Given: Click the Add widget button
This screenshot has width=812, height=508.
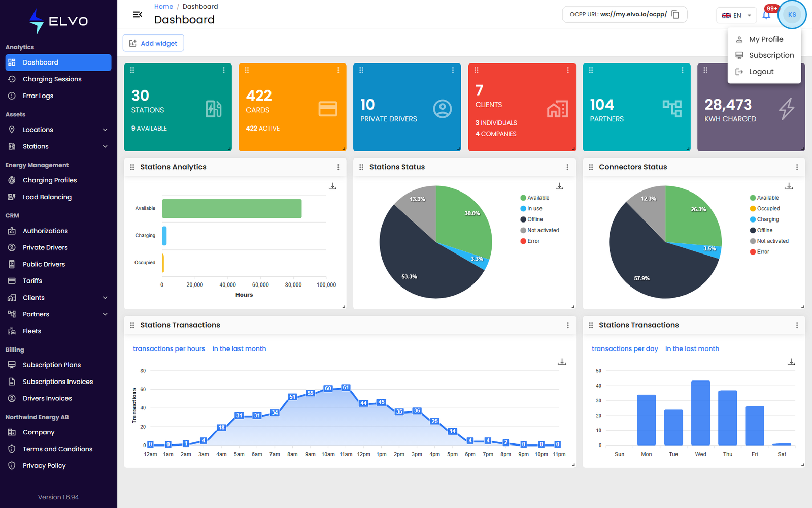Looking at the screenshot, I should (x=153, y=43).
